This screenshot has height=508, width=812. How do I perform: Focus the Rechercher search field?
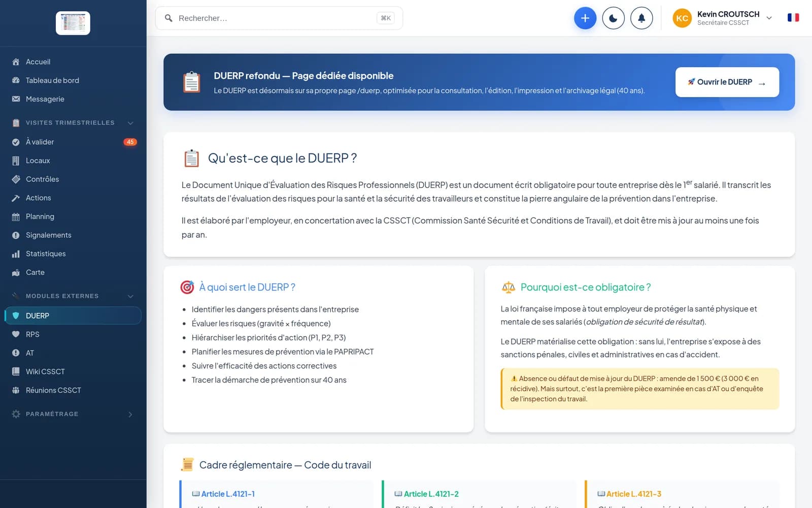coord(279,18)
